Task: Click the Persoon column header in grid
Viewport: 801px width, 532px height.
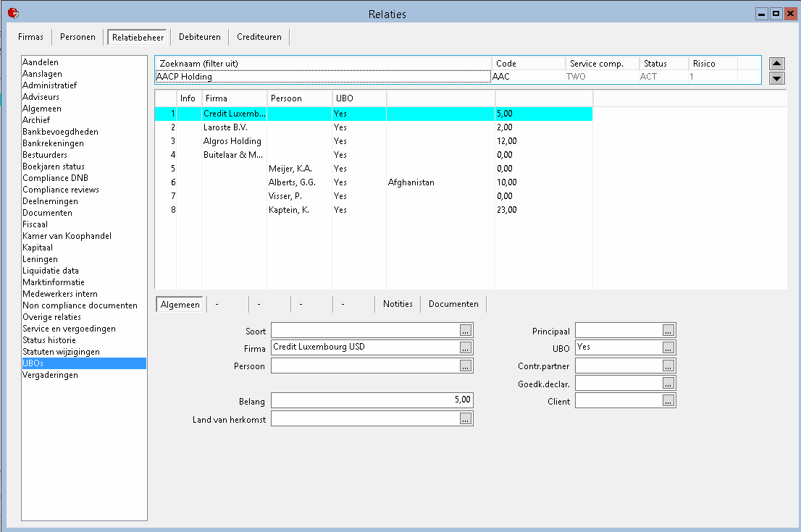Action: coord(299,98)
